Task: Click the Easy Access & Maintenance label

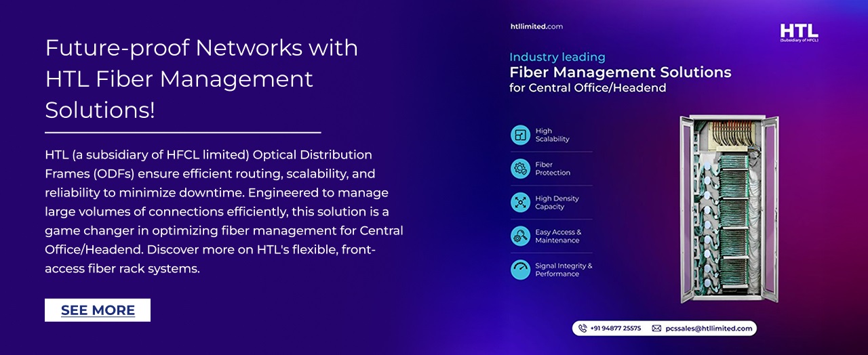Action: click(558, 236)
